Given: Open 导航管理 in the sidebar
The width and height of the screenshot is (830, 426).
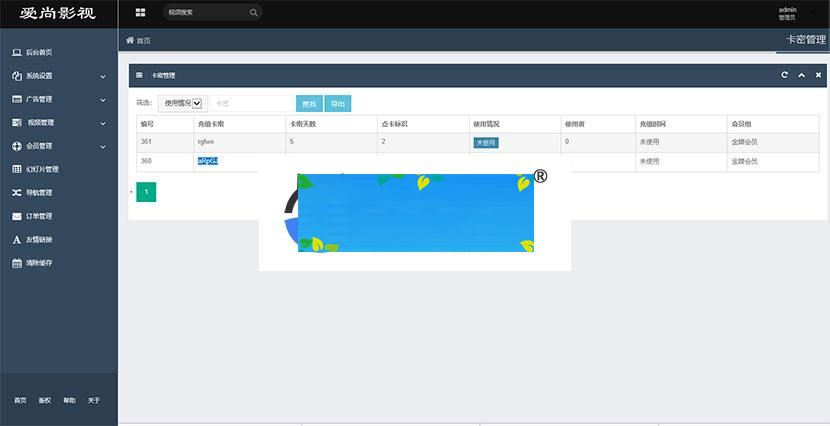Looking at the screenshot, I should (38, 192).
